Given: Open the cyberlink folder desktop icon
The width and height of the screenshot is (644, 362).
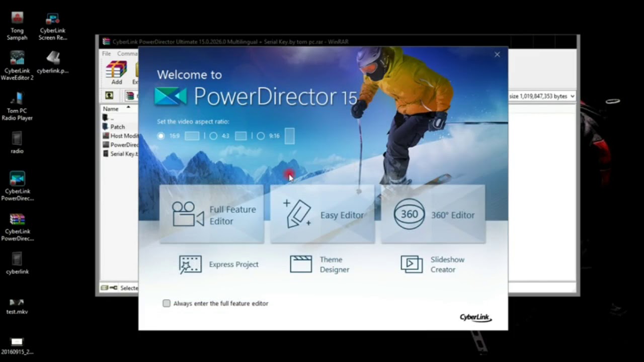Looking at the screenshot, I should (17, 263).
